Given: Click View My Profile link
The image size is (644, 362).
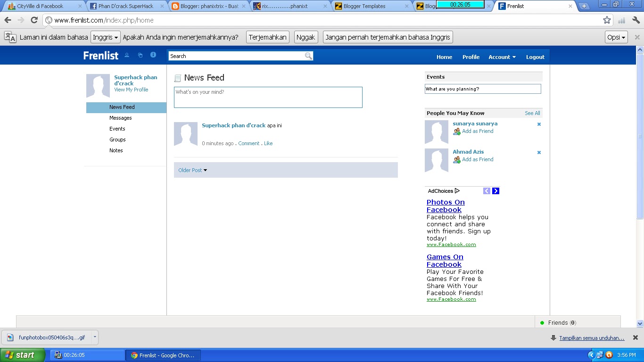Looking at the screenshot, I should (x=131, y=90).
